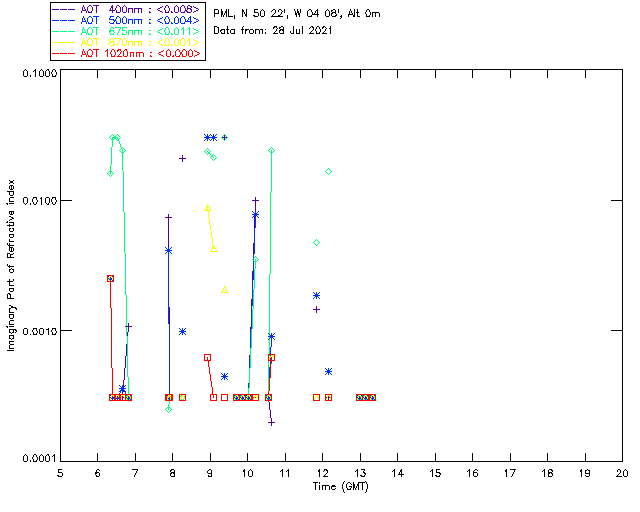Image resolution: width=640 pixels, height=512 pixels.
Task: Click the x-axis tick label 7
Action: [x=135, y=473]
